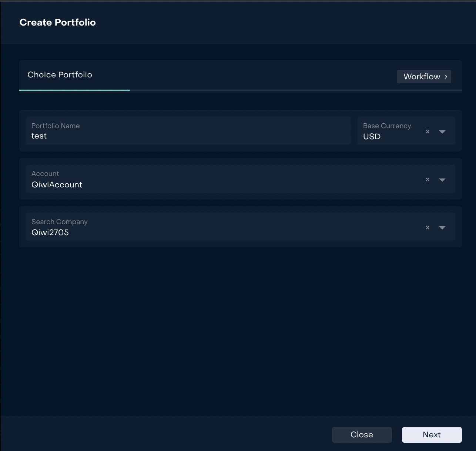Click the Search Company label

pyautogui.click(x=60, y=222)
